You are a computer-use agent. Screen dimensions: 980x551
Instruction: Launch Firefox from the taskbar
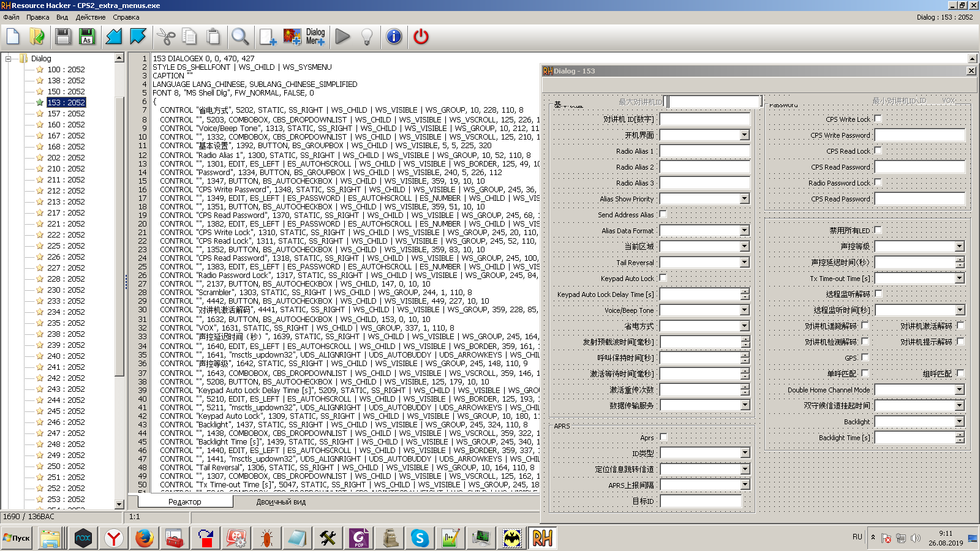145,538
